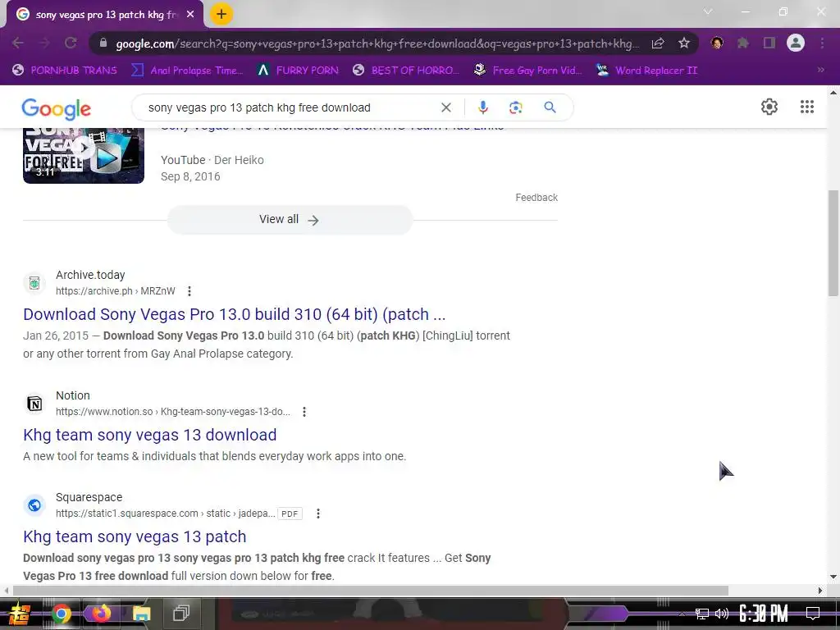This screenshot has width=840, height=630.
Task: Clear the search box with the X
Action: 445,107
